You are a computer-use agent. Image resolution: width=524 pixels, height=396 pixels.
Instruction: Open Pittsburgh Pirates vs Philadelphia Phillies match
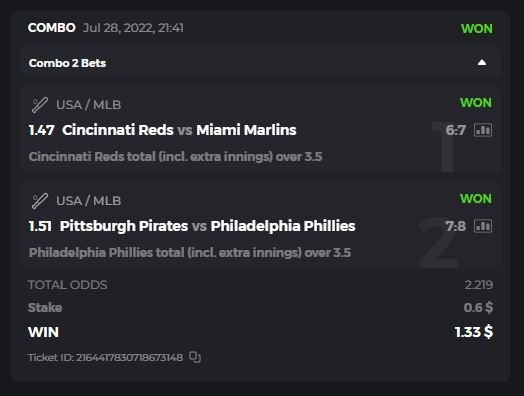click(x=208, y=226)
